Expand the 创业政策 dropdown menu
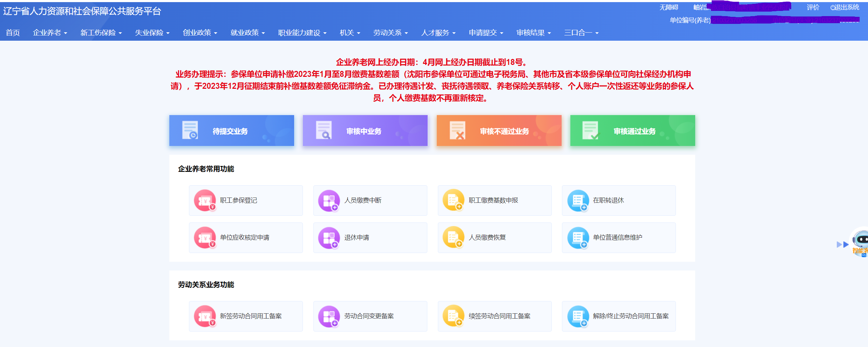This screenshot has width=868, height=347. (x=200, y=33)
